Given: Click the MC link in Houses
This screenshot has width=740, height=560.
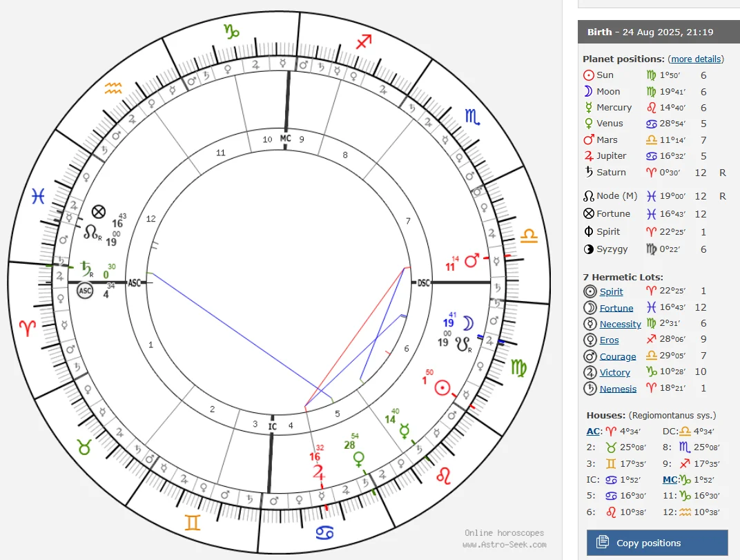Looking at the screenshot, I should pyautogui.click(x=670, y=480).
